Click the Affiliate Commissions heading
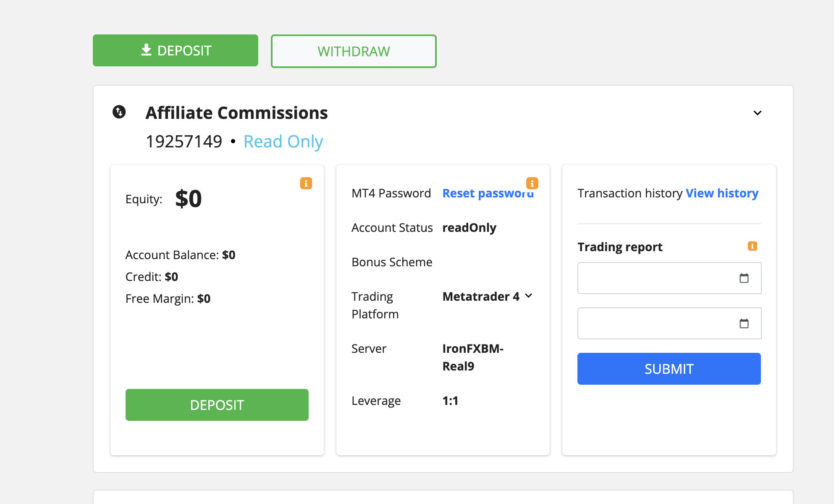 tap(236, 113)
